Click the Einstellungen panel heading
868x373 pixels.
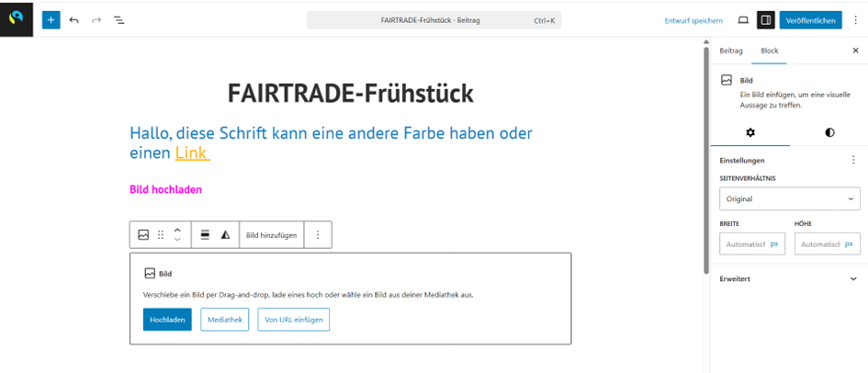tap(742, 161)
